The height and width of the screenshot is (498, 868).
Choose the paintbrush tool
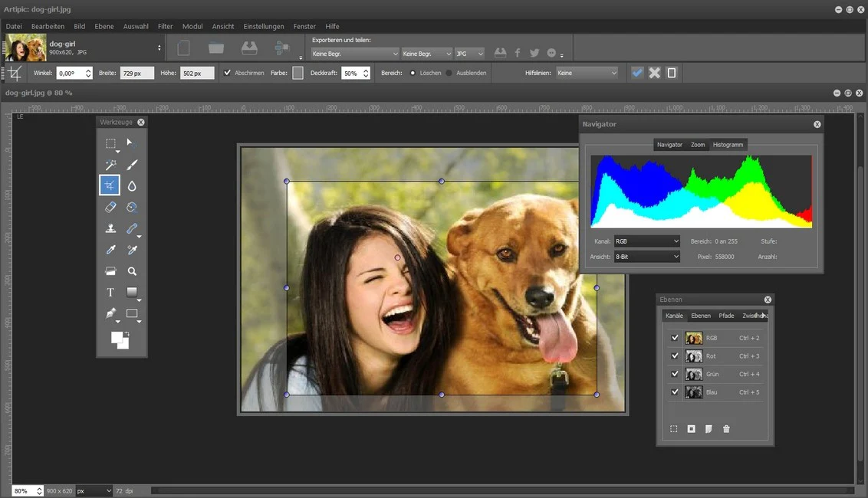(132, 164)
